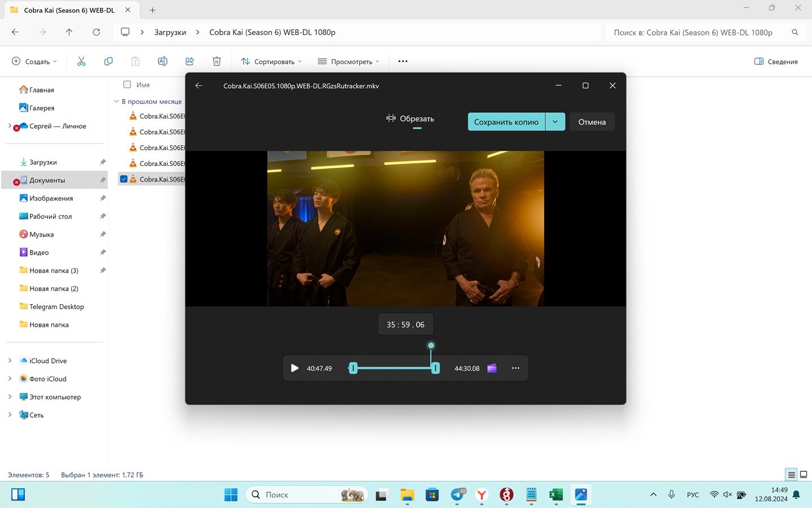Show hidden tray icons chevron
Screen dimensions: 812x508
[x=654, y=494]
